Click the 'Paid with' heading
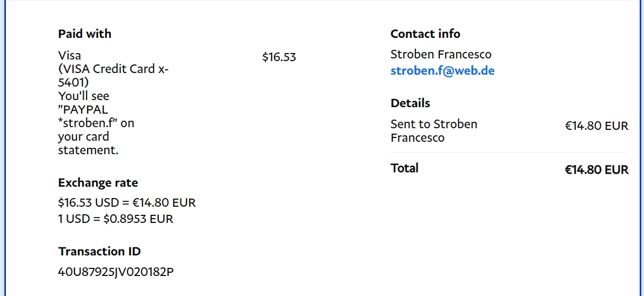644x296 pixels. coord(85,34)
